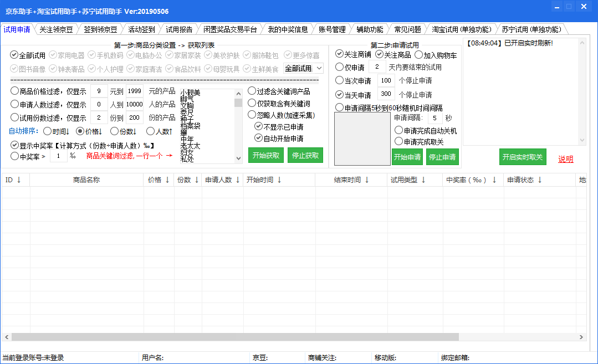Image resolution: width=598 pixels, height=364 pixels.
Task: Click the minimum price field showing 9
Action: tap(99, 91)
